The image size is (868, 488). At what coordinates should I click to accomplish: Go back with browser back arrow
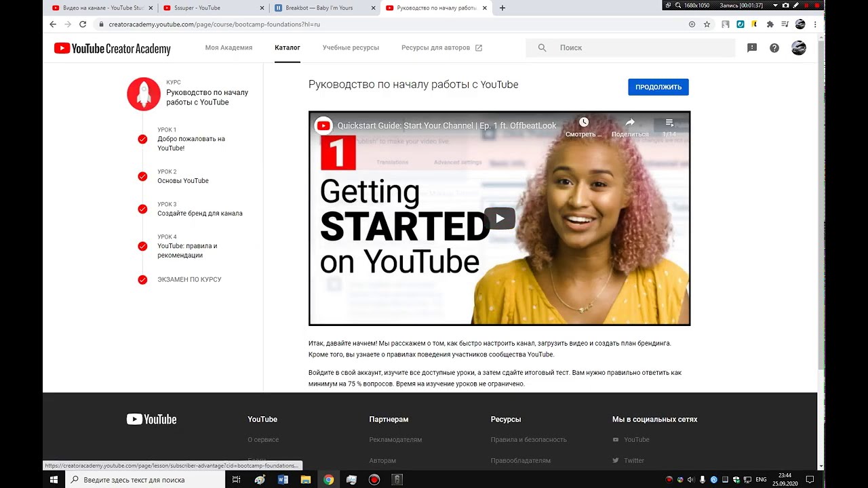point(53,24)
